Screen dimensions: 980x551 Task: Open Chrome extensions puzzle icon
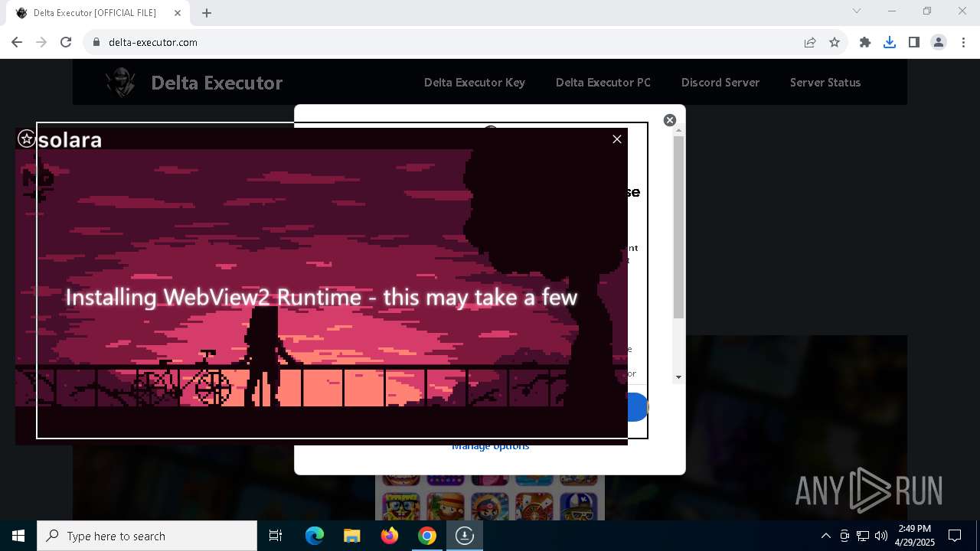click(865, 42)
